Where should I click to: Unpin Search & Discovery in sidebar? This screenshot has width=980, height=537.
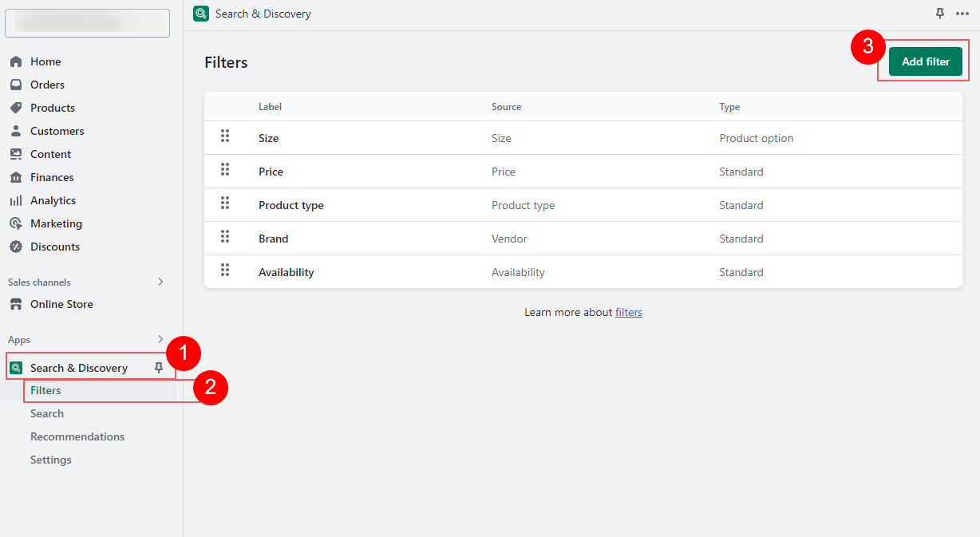159,368
